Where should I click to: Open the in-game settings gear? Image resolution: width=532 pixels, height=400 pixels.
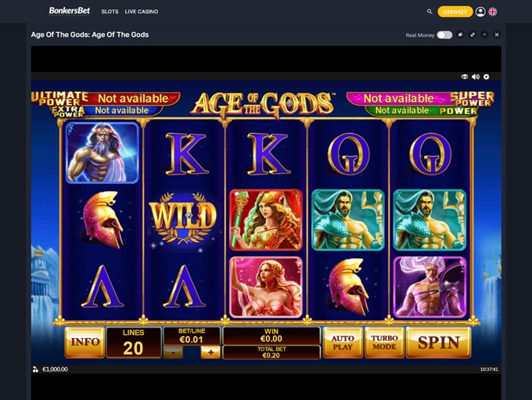point(486,77)
